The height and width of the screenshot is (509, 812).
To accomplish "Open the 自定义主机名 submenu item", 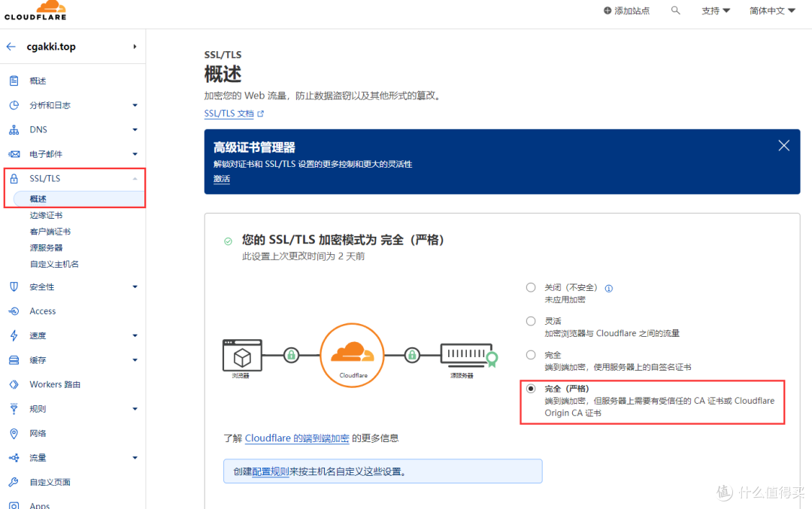I will click(x=54, y=264).
